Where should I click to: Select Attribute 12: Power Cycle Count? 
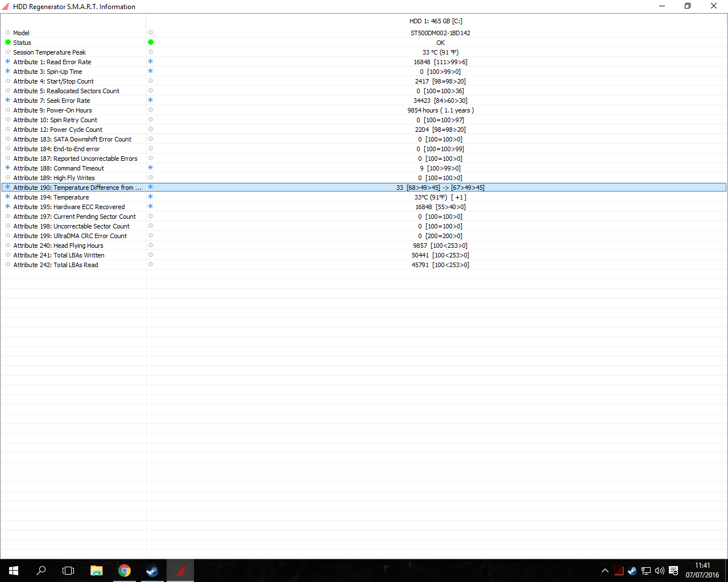click(x=58, y=130)
